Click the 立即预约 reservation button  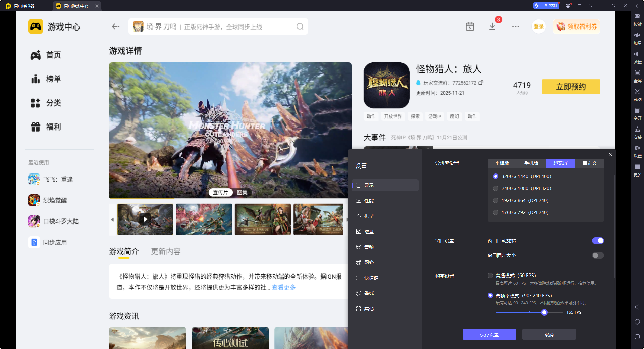pyautogui.click(x=571, y=87)
